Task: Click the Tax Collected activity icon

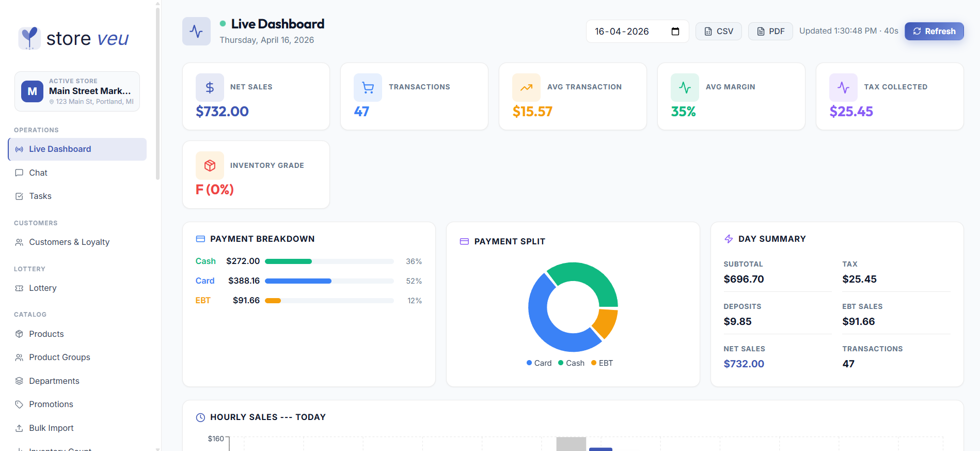Action: point(843,87)
